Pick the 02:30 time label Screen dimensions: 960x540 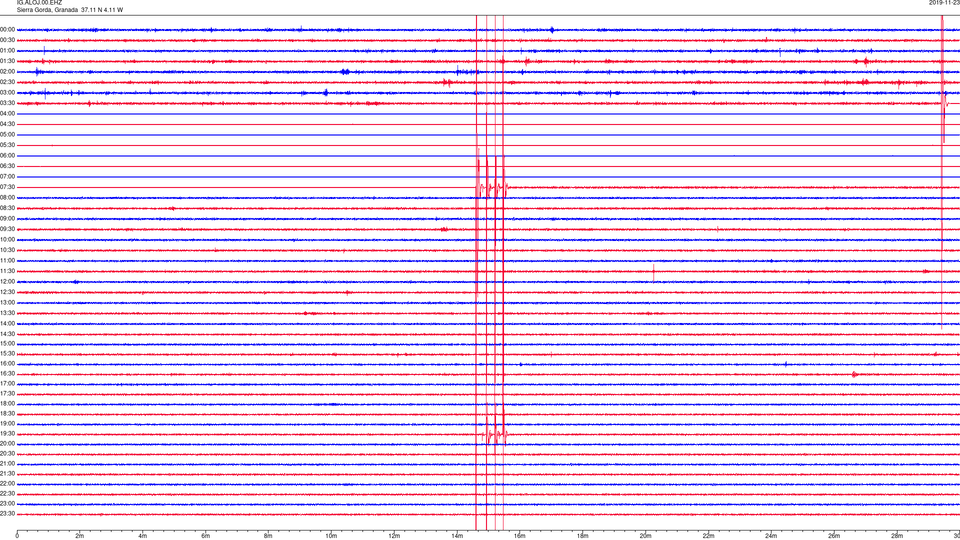tap(8, 82)
